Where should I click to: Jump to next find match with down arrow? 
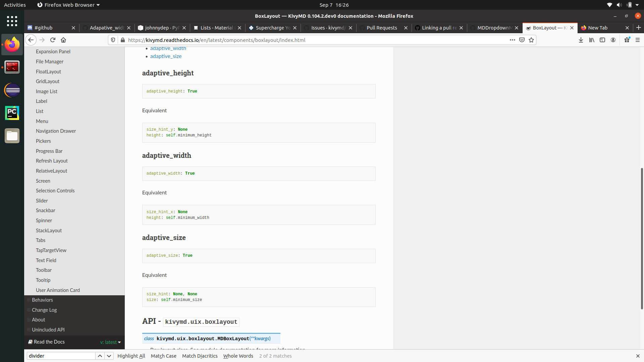pos(109,356)
